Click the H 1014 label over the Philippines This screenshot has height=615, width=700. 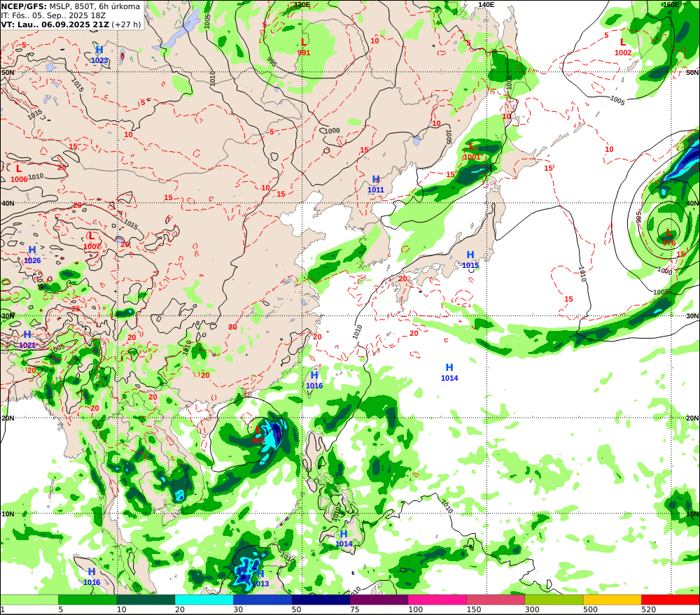(x=344, y=538)
